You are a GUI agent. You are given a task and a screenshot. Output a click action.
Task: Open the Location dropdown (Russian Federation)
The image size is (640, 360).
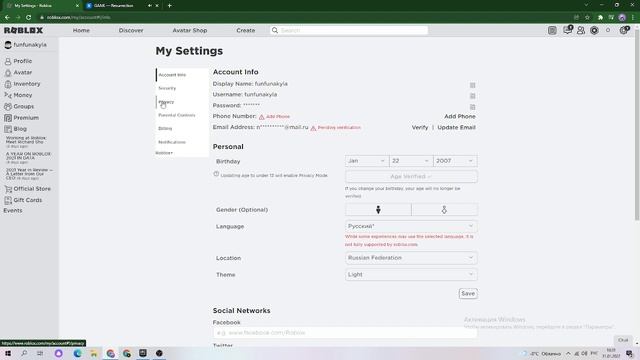pyautogui.click(x=411, y=258)
